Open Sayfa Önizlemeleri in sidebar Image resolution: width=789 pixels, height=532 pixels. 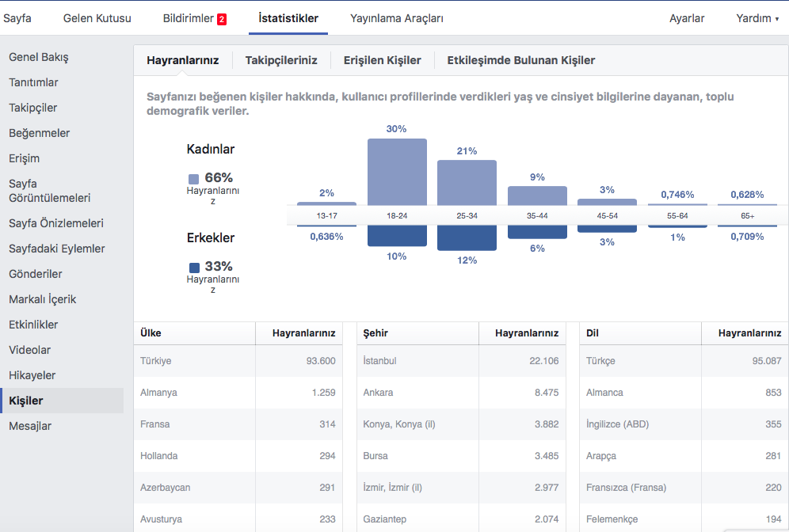56,223
